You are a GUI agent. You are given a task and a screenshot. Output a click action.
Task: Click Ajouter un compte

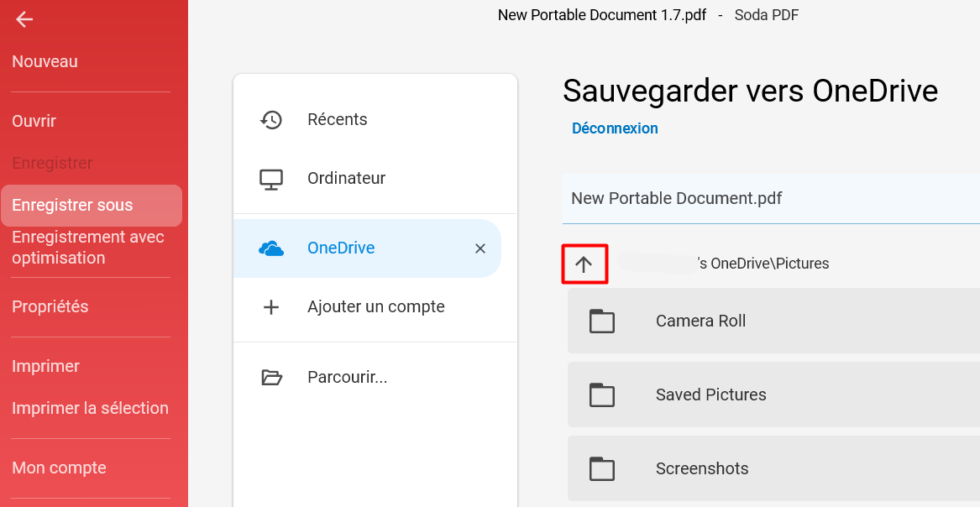coord(375,306)
